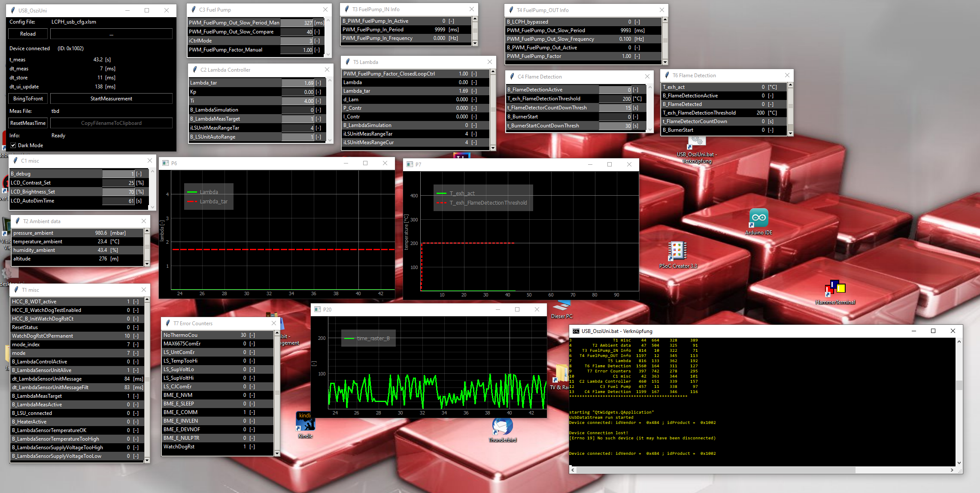Click the scroll-down arrow in the T1 misc list

pyautogui.click(x=147, y=460)
